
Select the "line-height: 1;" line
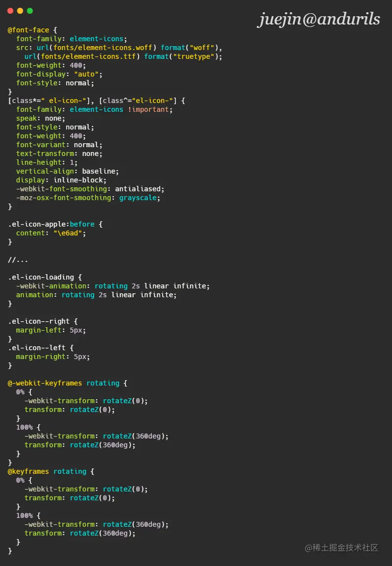(47, 162)
